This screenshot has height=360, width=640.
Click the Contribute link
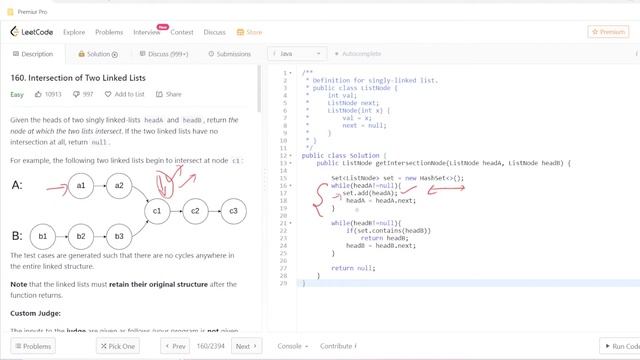[338, 346]
